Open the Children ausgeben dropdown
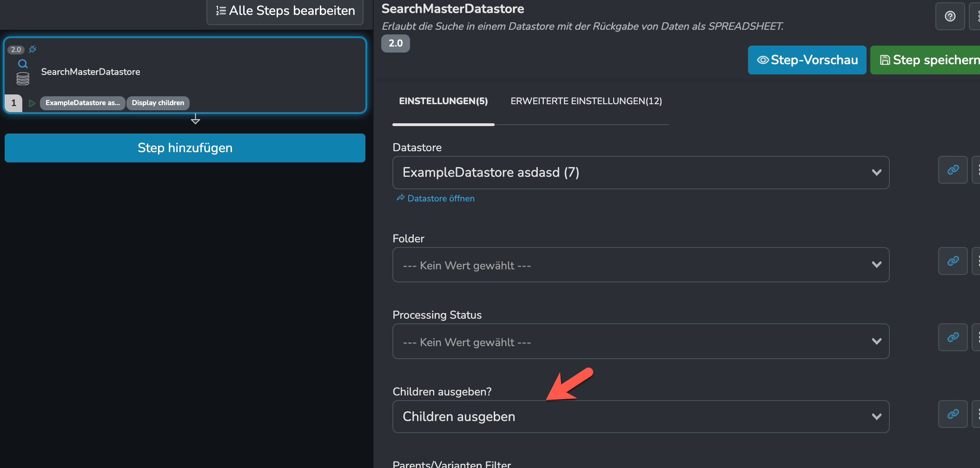 click(x=641, y=417)
